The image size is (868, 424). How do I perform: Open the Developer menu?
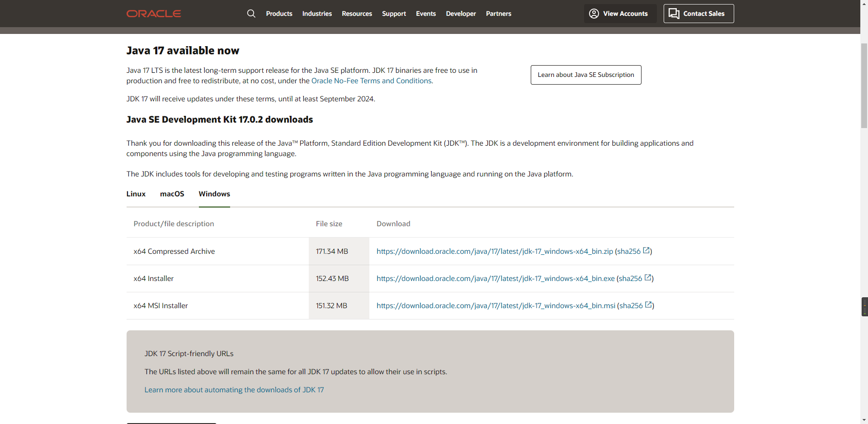coord(461,14)
